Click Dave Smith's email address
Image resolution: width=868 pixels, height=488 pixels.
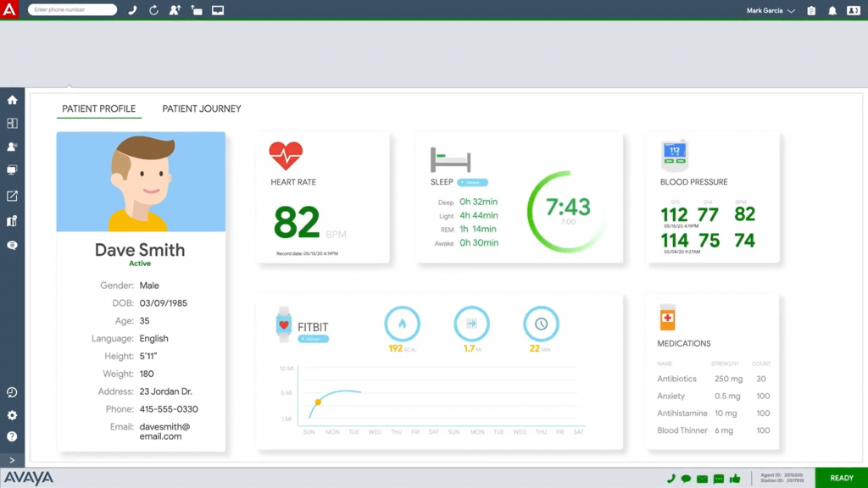click(163, 431)
